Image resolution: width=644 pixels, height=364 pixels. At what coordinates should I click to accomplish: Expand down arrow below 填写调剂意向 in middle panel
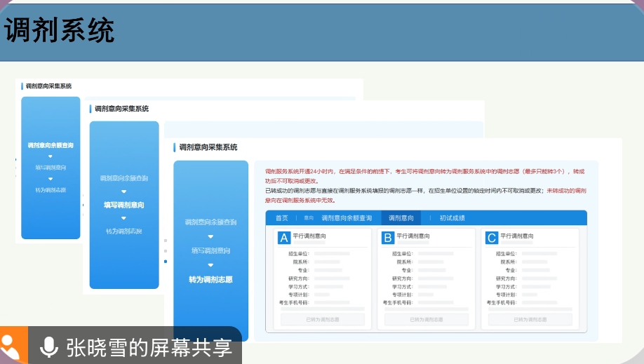123,218
